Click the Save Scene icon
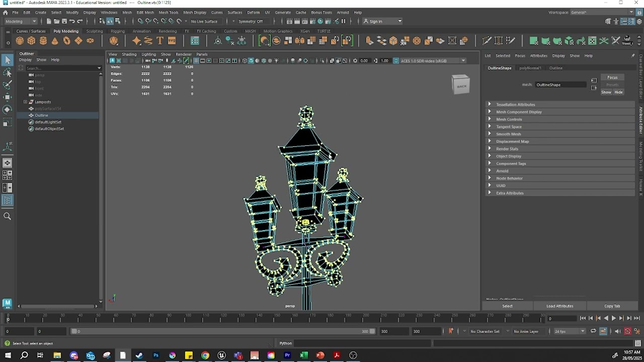The image size is (644, 362). pos(64,21)
